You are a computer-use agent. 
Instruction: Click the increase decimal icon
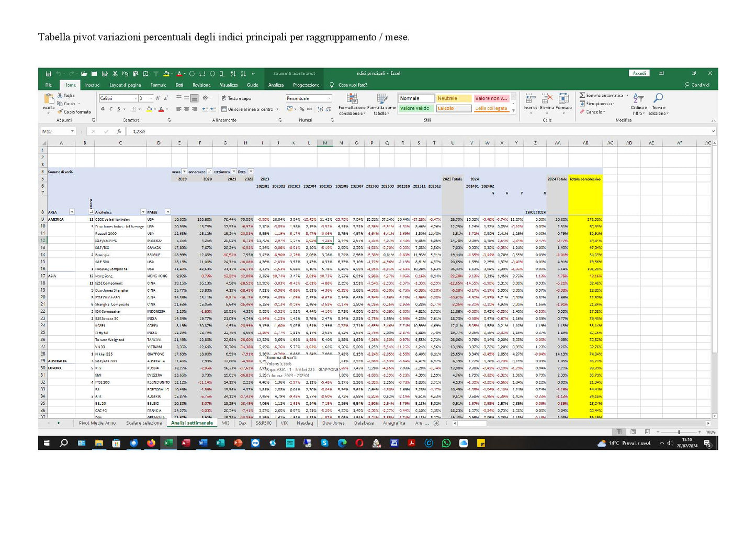point(320,109)
